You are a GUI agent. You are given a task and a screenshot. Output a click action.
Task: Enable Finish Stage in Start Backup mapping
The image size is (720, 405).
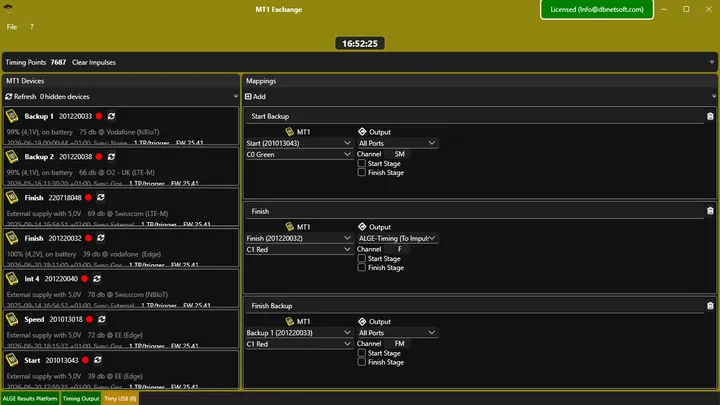(362, 173)
